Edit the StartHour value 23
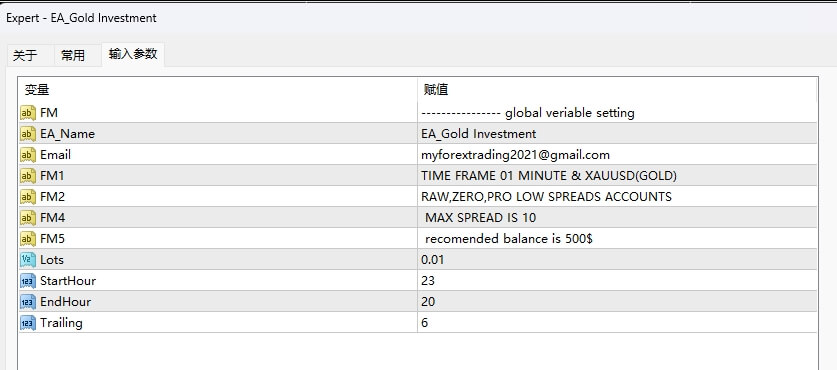 click(617, 281)
